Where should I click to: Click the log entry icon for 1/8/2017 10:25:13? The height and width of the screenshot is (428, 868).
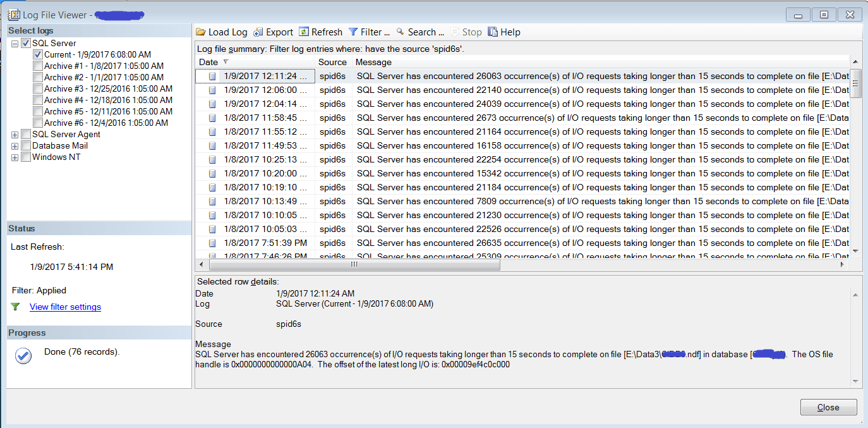point(212,159)
